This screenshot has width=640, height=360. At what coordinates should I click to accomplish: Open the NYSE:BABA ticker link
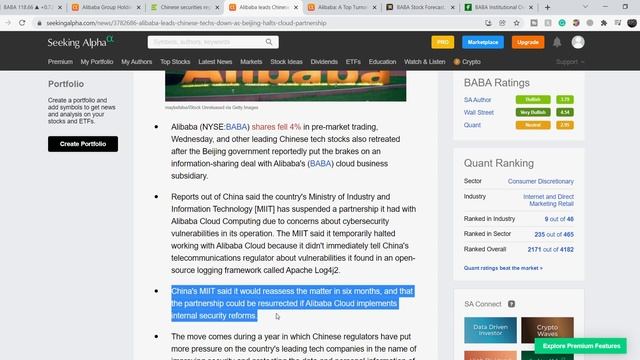coord(236,127)
